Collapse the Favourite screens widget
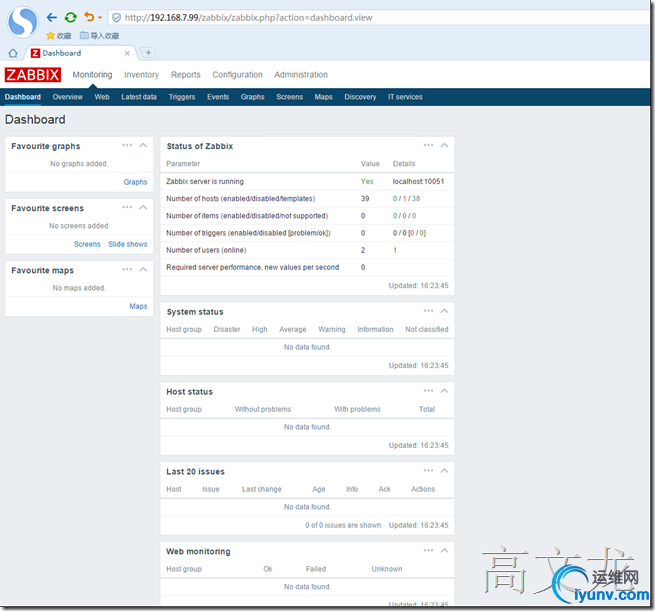This screenshot has width=655, height=611. [x=143, y=207]
